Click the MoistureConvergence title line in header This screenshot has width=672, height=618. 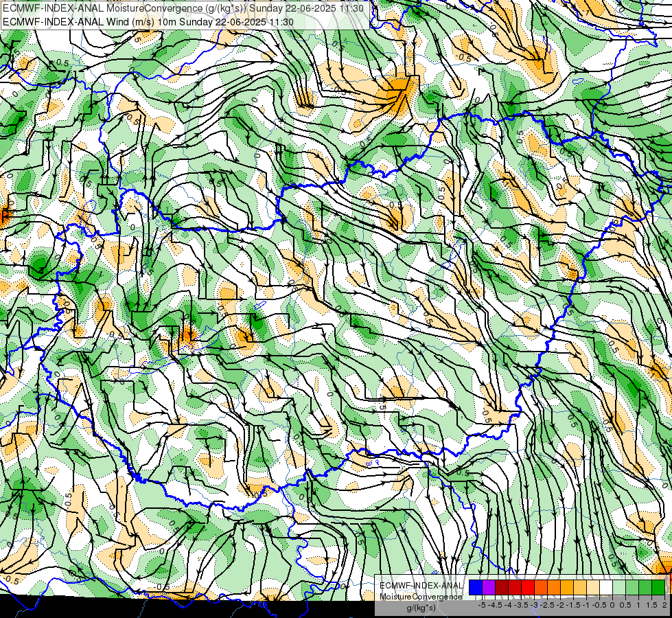(x=183, y=8)
